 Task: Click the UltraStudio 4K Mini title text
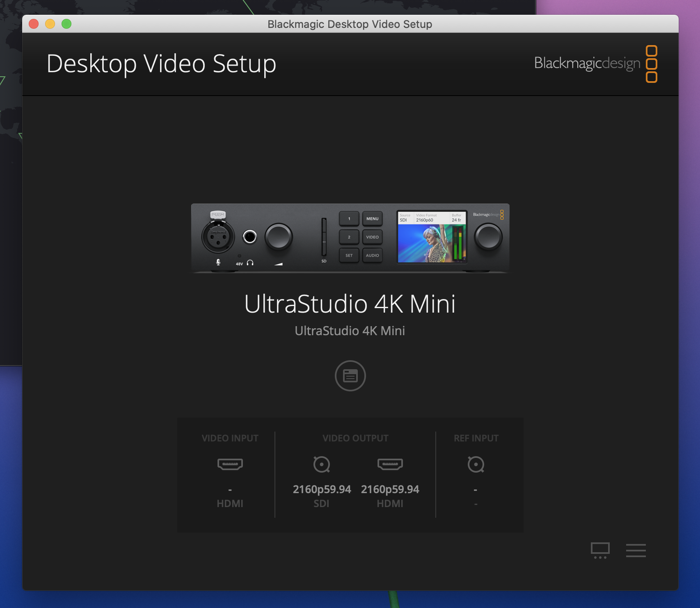pos(350,304)
